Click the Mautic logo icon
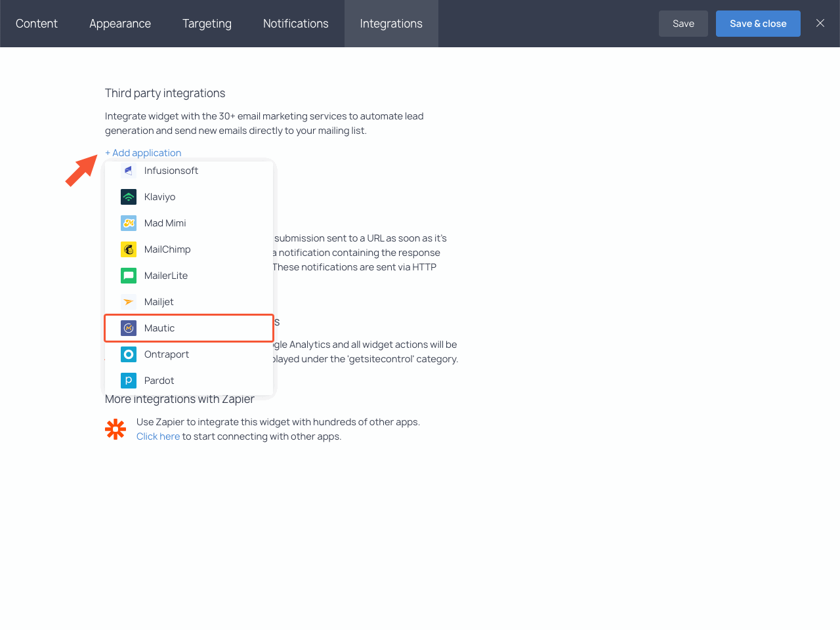This screenshot has height=630, width=840. point(129,328)
